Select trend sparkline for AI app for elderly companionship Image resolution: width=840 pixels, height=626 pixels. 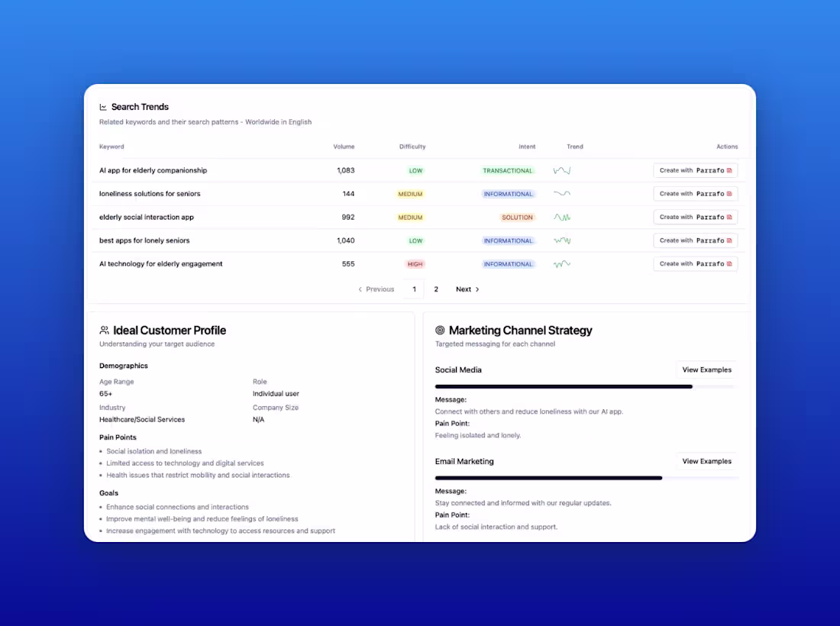[x=561, y=170]
